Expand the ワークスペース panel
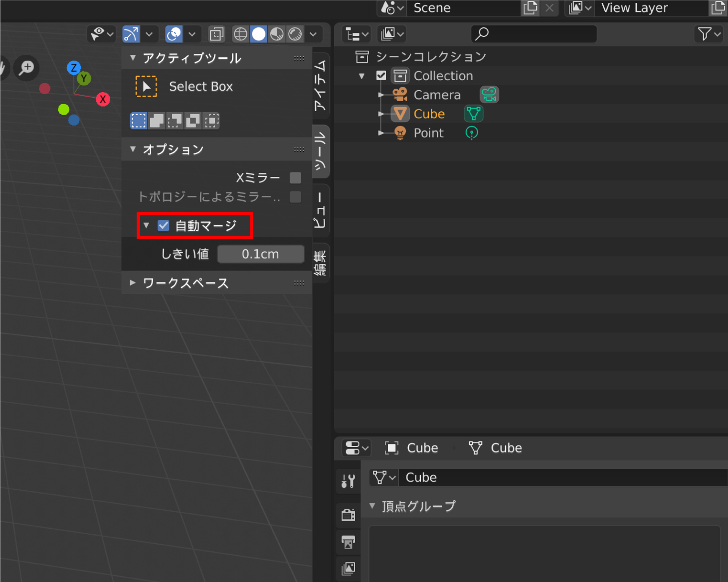 tap(133, 283)
